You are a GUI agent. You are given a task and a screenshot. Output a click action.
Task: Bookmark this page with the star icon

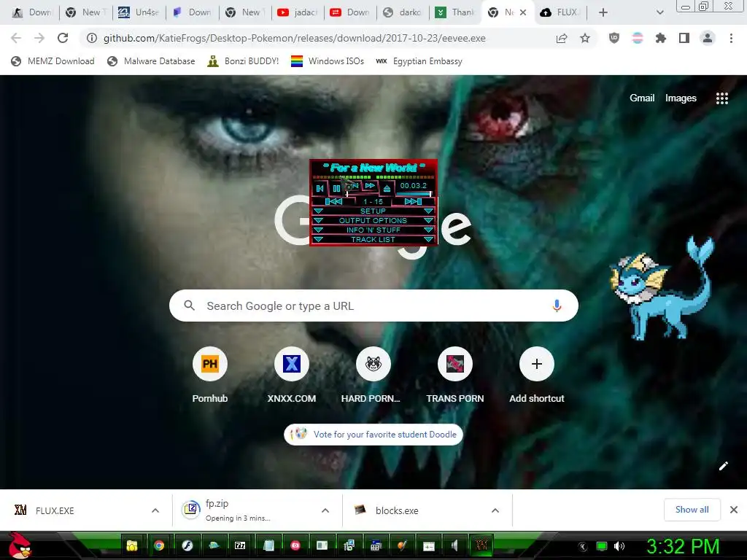(585, 38)
